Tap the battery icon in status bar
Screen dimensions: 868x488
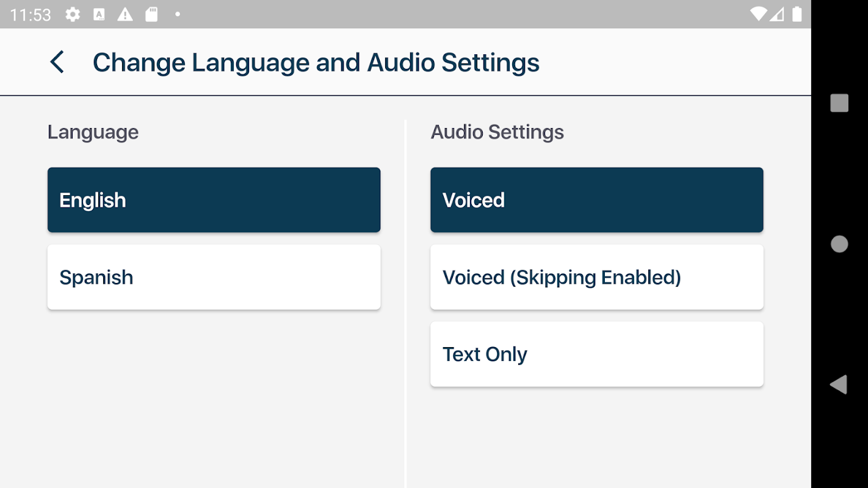pos(797,14)
